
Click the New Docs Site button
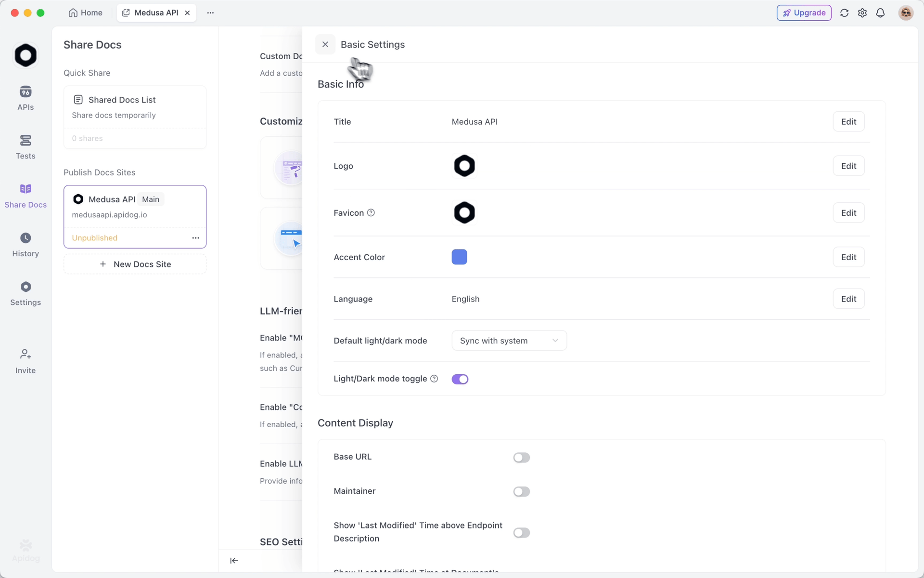coord(135,264)
